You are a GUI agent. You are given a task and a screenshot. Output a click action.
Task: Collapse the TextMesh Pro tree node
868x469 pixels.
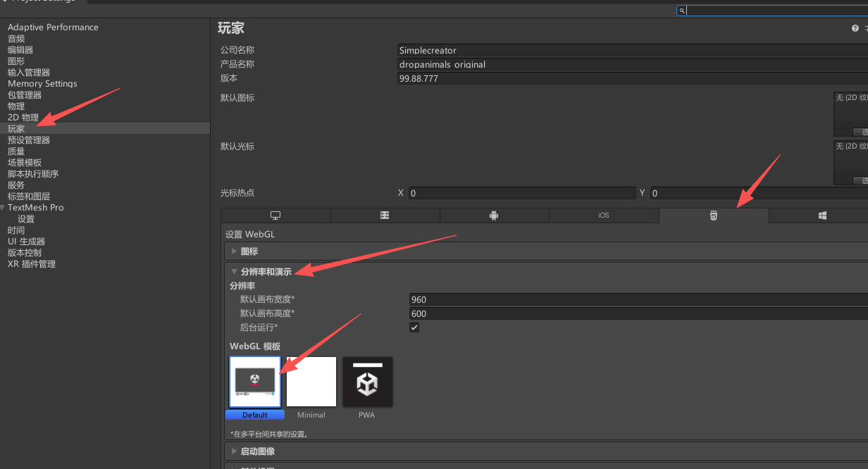pyautogui.click(x=4, y=208)
